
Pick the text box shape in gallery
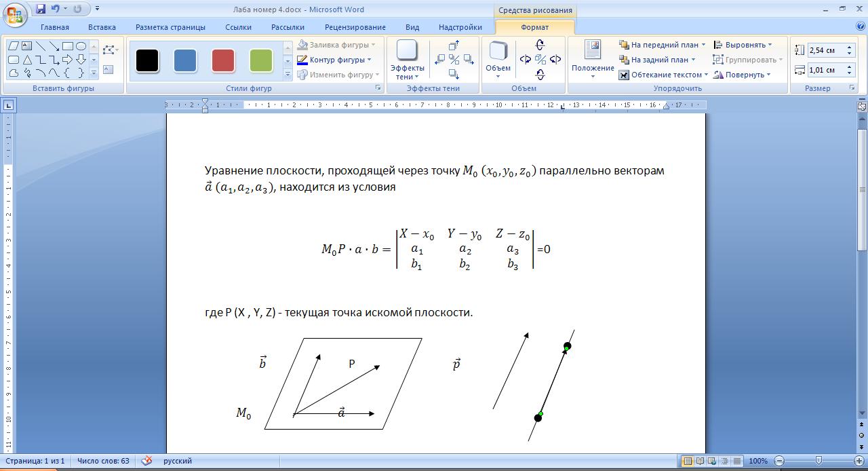(27, 46)
